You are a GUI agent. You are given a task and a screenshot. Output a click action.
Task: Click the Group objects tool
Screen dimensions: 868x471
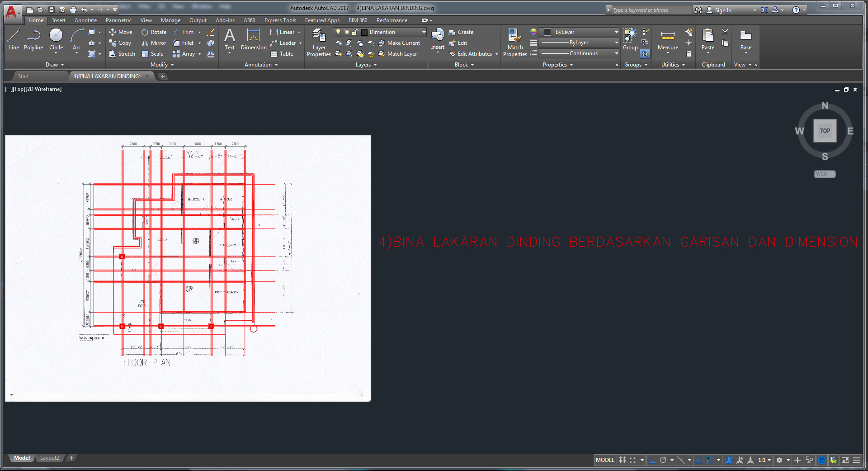pos(630,39)
